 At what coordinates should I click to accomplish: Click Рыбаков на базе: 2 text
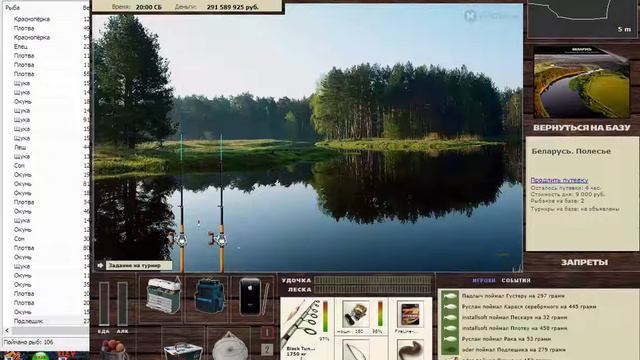click(557, 201)
